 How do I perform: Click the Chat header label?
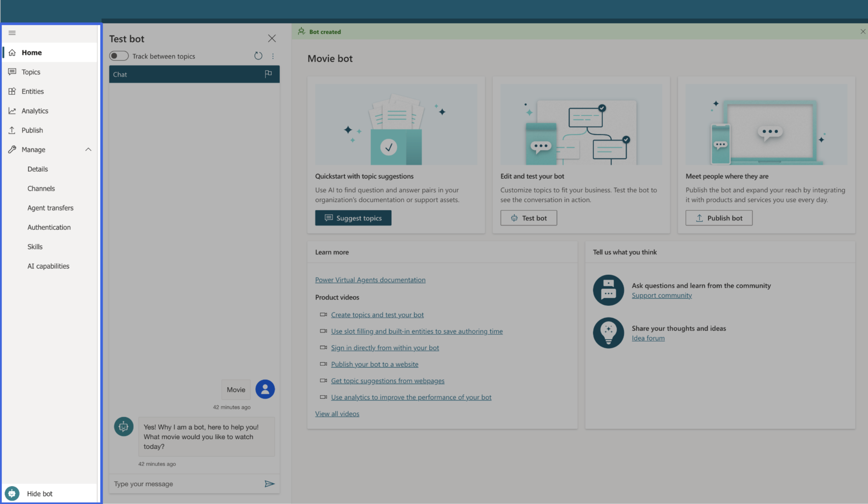coord(120,74)
